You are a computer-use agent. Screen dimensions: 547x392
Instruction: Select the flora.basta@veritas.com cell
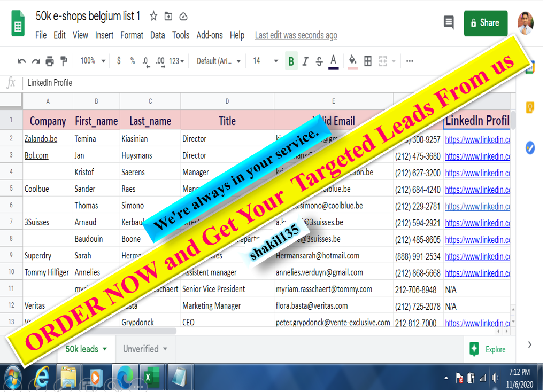click(333, 305)
